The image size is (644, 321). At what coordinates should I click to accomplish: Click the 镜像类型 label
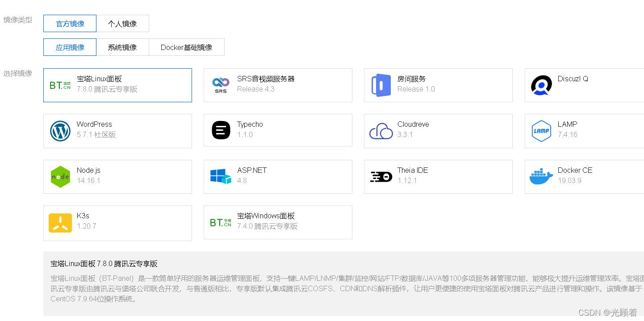click(18, 20)
